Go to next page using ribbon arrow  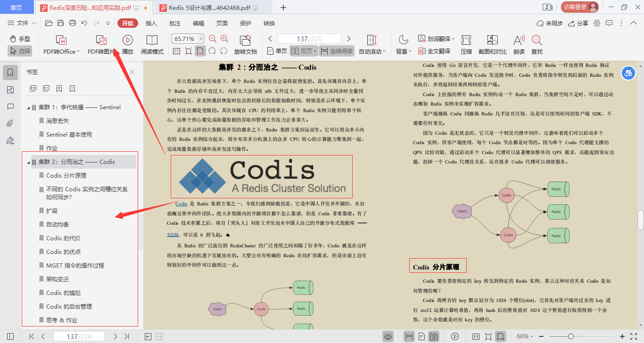pos(349,39)
